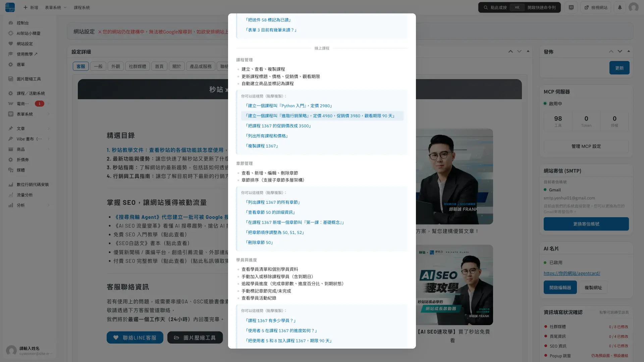Open Vibe 畫布 in sidebar

click(x=29, y=139)
